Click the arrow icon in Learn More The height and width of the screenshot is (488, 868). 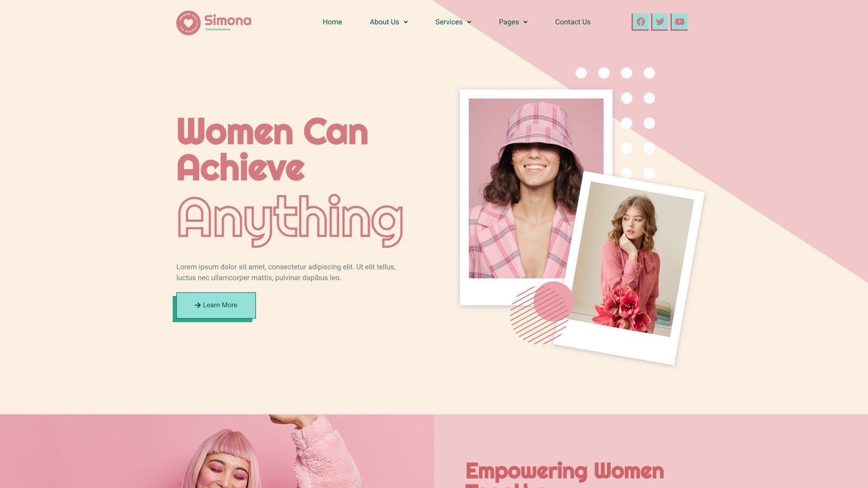pos(197,305)
